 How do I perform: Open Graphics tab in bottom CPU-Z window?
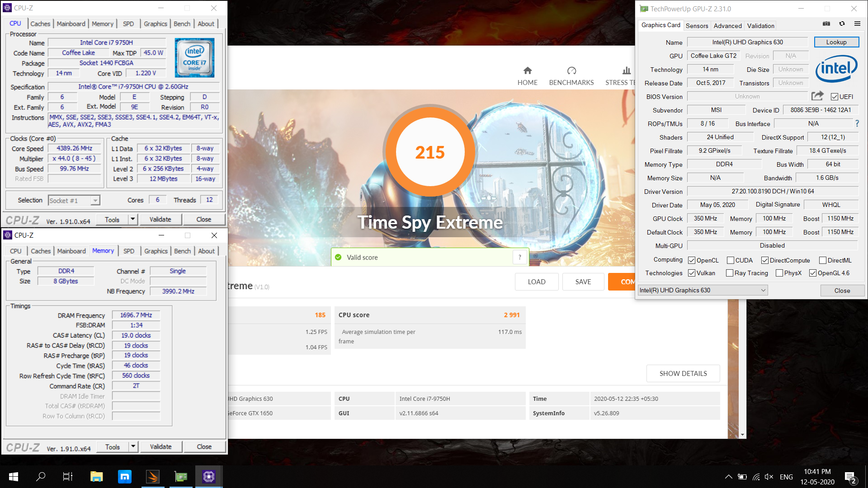[156, 251]
